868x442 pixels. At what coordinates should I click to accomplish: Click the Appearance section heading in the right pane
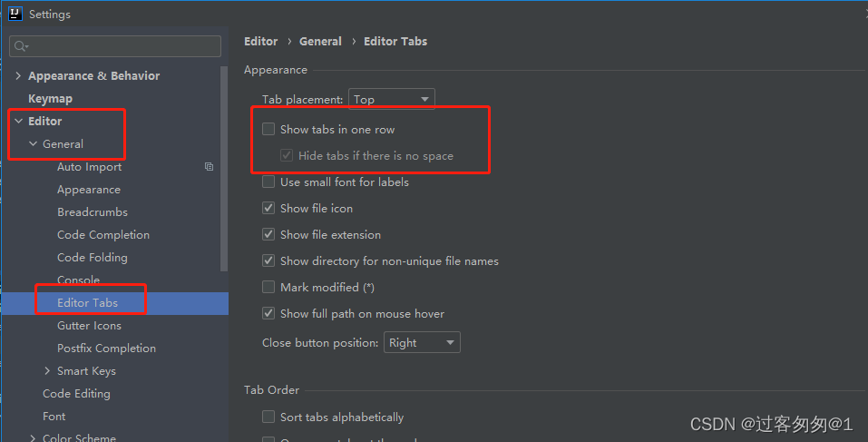pyautogui.click(x=276, y=70)
